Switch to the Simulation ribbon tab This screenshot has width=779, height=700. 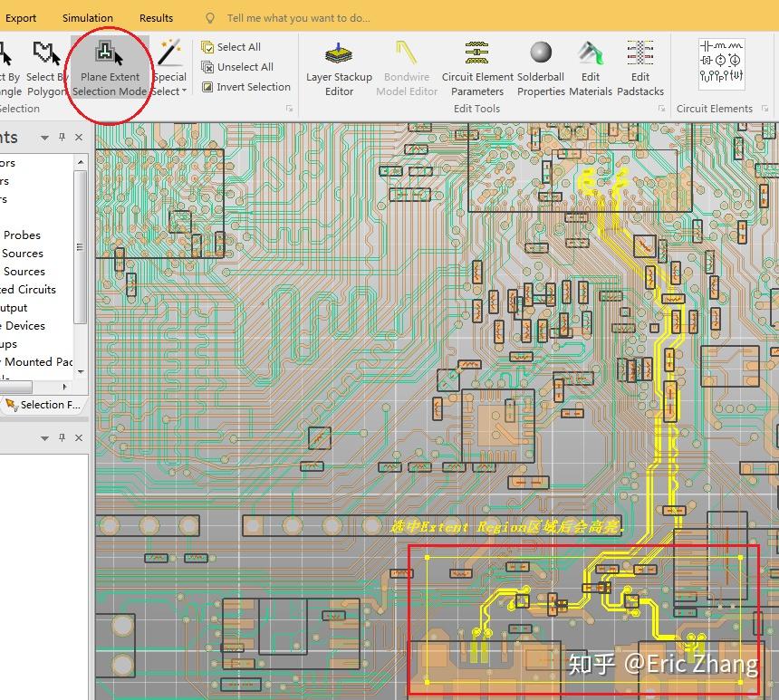coord(88,18)
